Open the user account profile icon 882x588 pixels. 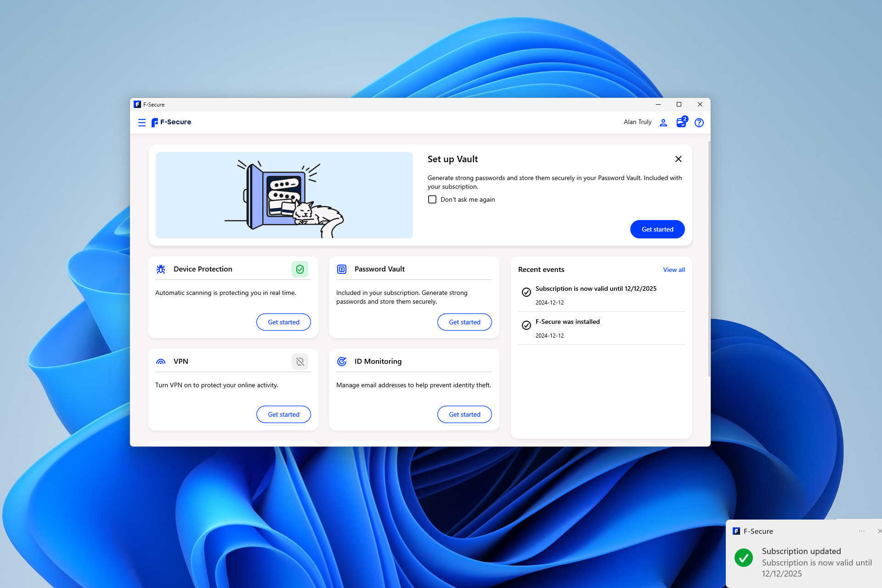click(x=665, y=122)
